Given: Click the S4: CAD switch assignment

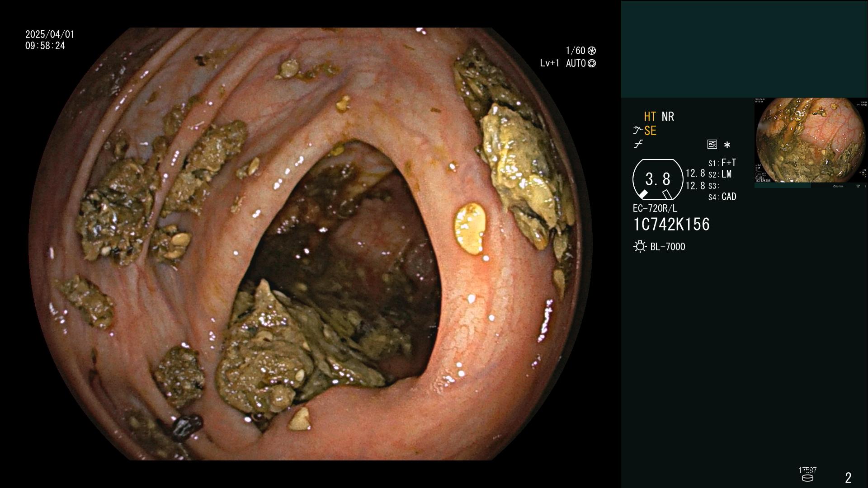Looking at the screenshot, I should click(x=722, y=197).
